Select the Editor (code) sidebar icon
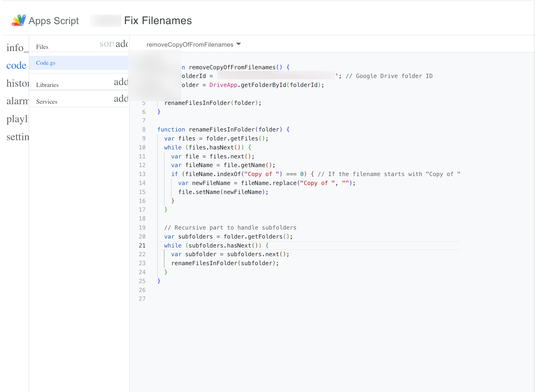 [x=16, y=66]
